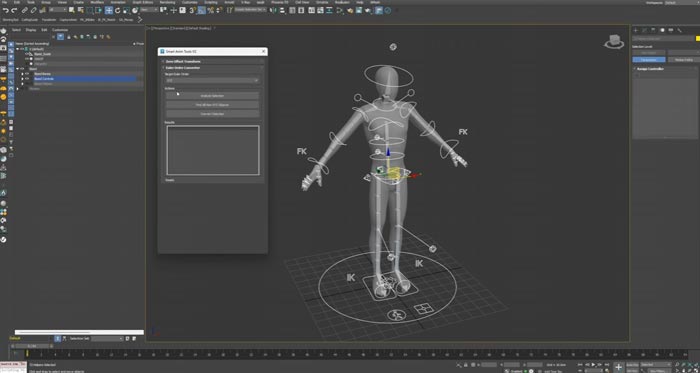The image size is (700, 373).
Task: Click the Parameters button in Motion panel
Action: [649, 59]
